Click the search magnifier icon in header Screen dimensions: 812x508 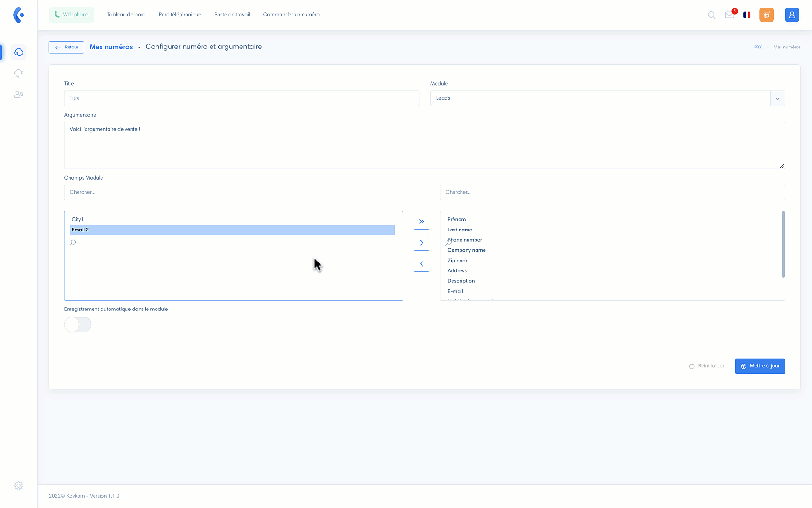711,15
